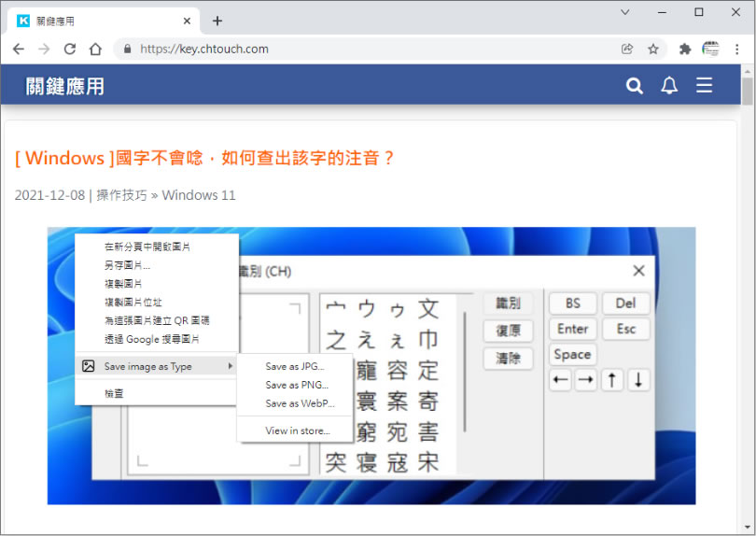
Task: Open the hamburger menu on the site header
Action: (x=704, y=85)
